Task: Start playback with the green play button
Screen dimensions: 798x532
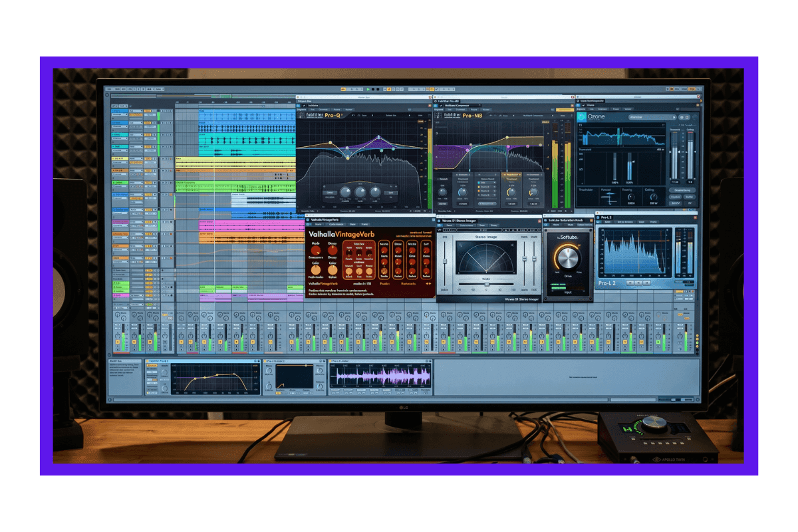Action: (368, 89)
